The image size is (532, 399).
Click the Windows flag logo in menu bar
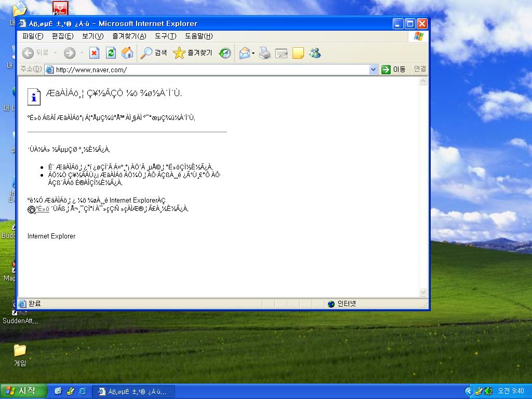(419, 36)
